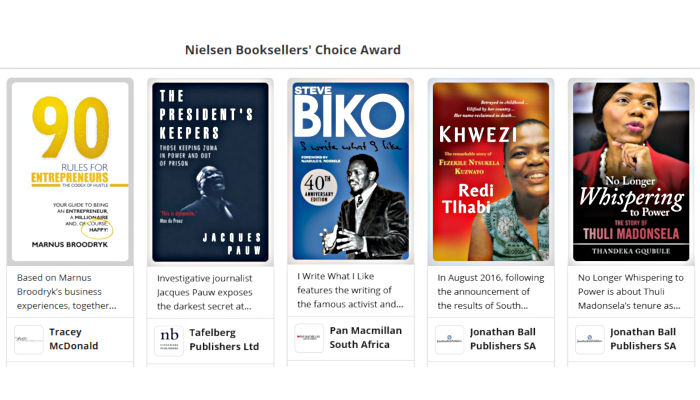The height and width of the screenshot is (400, 700).
Task: Click the Pan Macmillan South Africa logo icon
Action: pyautogui.click(x=309, y=338)
